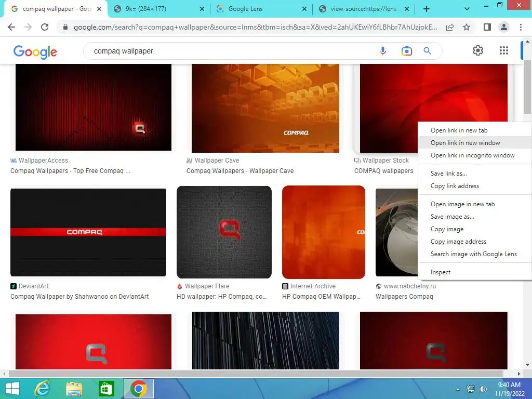
Task: Search by image with the camera icon
Action: click(406, 51)
